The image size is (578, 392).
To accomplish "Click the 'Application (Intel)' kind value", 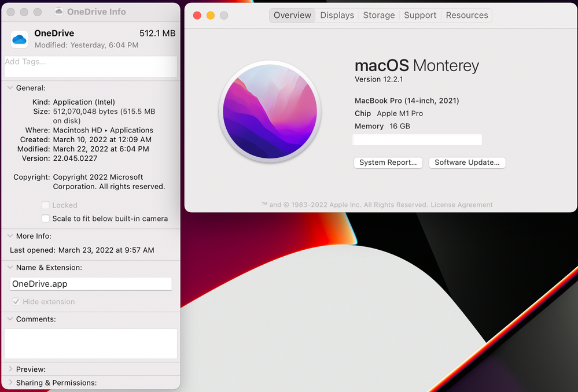I will (84, 102).
